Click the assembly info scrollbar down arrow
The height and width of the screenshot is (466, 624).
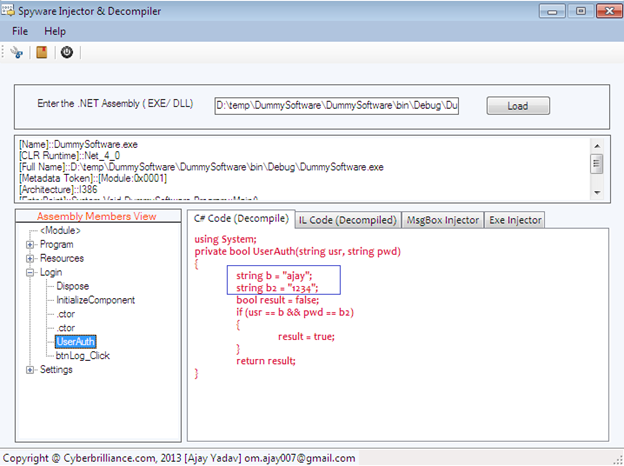(597, 191)
